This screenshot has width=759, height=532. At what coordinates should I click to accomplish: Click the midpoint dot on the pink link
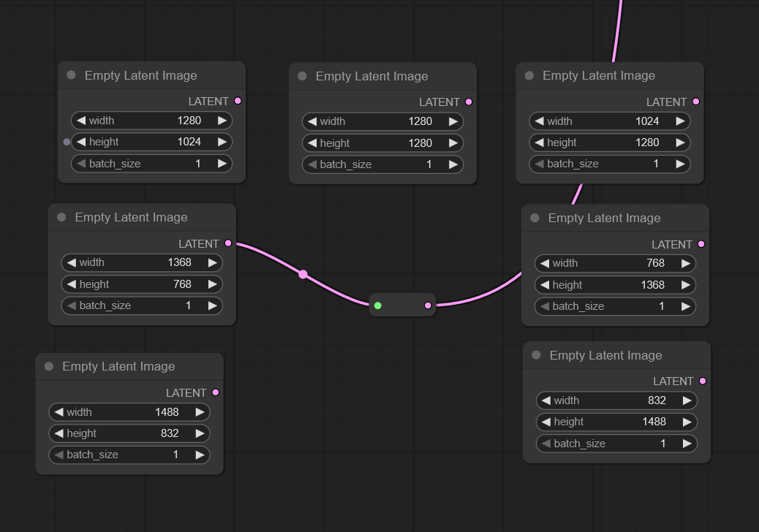coord(303,275)
